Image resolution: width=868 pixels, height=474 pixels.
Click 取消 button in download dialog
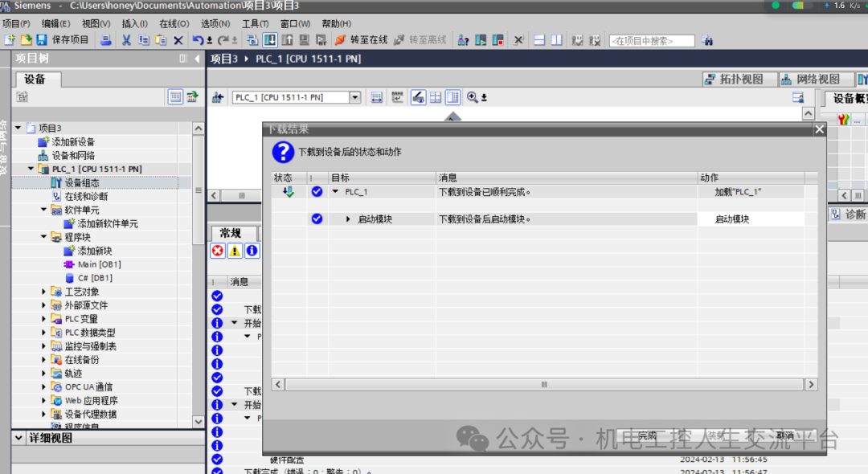tap(785, 435)
